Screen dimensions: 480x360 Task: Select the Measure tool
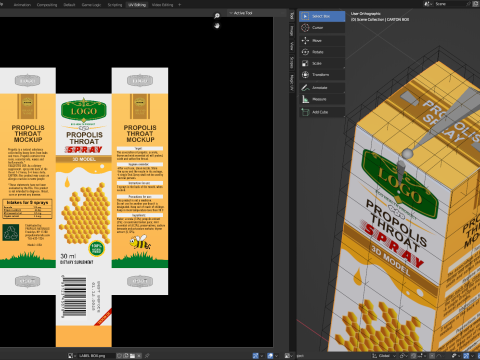coord(322,99)
